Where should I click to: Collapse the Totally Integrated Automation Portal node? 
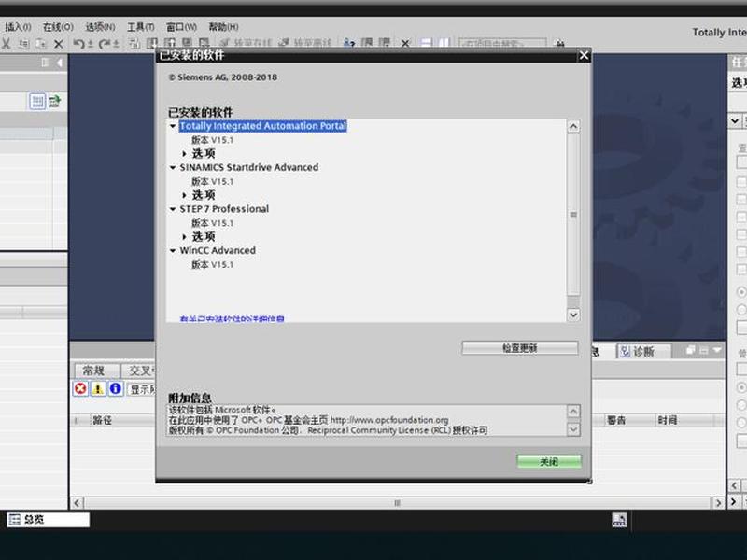[x=173, y=126]
